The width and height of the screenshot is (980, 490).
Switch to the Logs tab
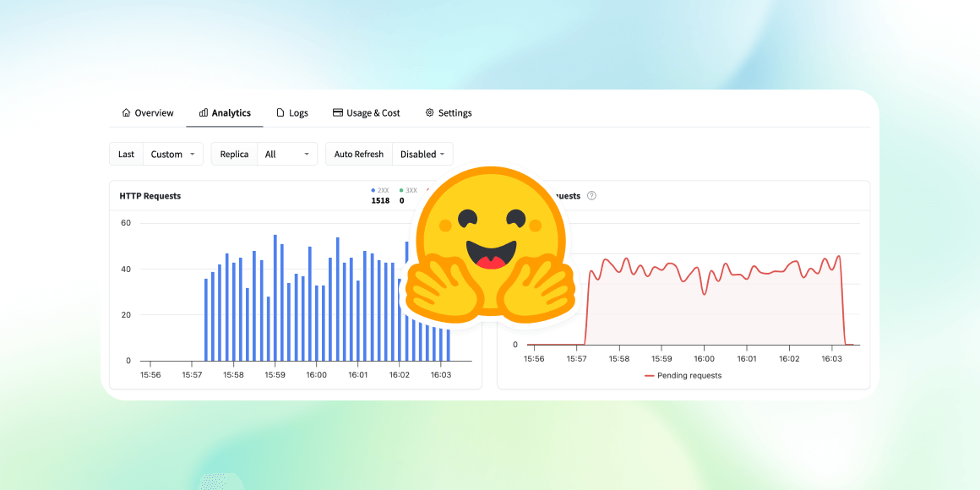(292, 112)
